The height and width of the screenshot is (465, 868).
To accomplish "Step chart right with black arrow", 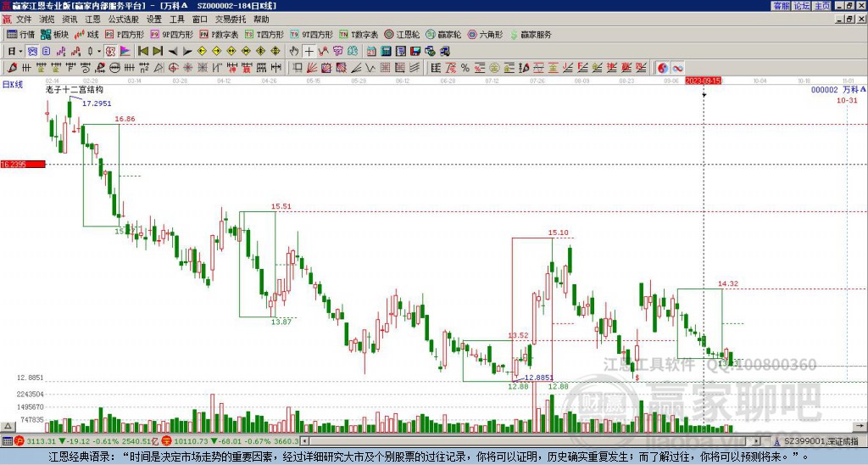I will pos(187,52).
